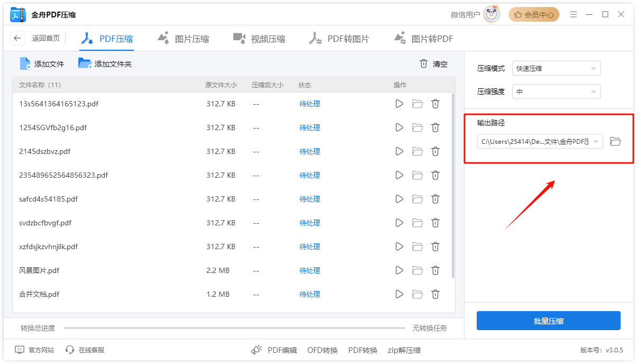
Task: Delete xzfdsjkzvhnjilk.pdf from the list
Action: click(x=435, y=247)
